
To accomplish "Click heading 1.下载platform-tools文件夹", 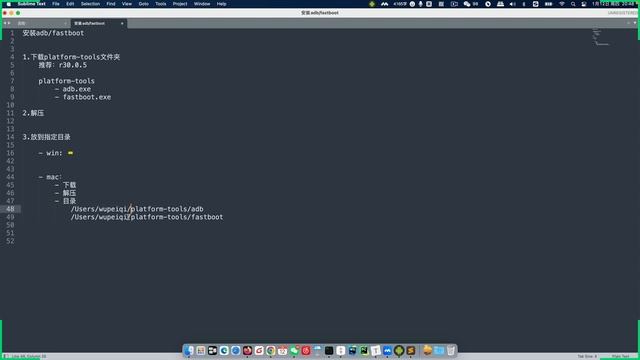I will pos(71,57).
